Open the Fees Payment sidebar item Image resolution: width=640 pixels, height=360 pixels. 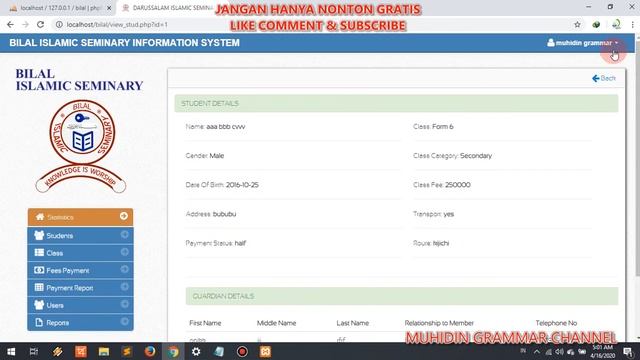click(x=80, y=270)
